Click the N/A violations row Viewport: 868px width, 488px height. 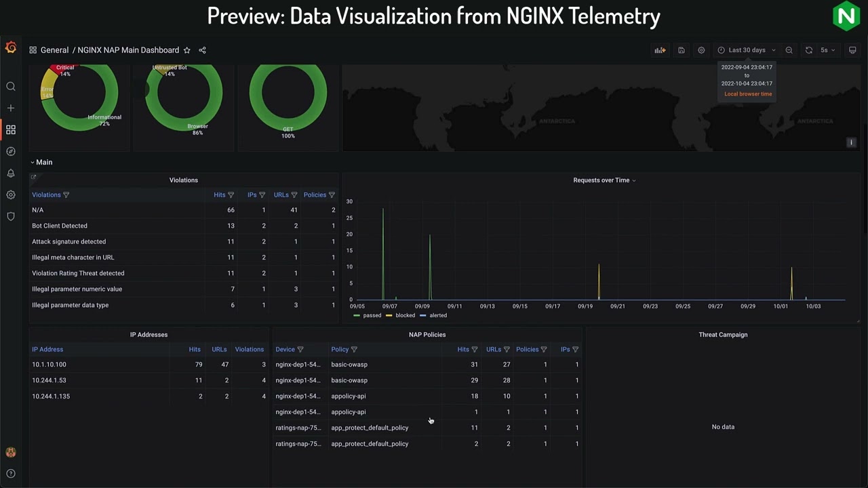(184, 210)
